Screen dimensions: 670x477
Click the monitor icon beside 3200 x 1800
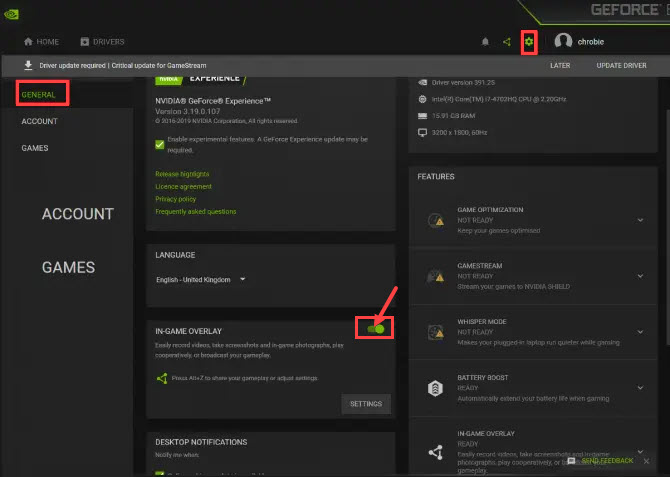pos(422,132)
